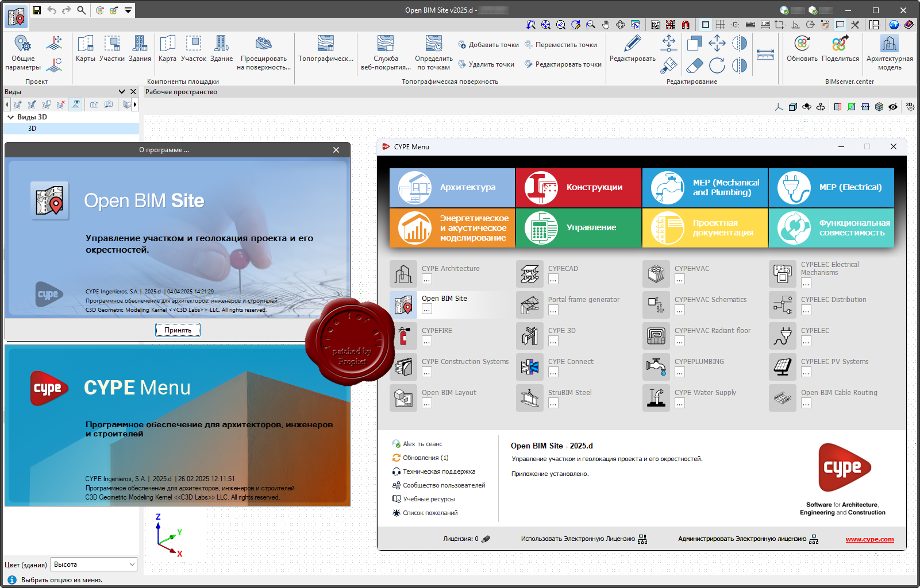This screenshot has height=588, width=920.
Task: Select the eraser delete tool
Action: pyautogui.click(x=694, y=65)
